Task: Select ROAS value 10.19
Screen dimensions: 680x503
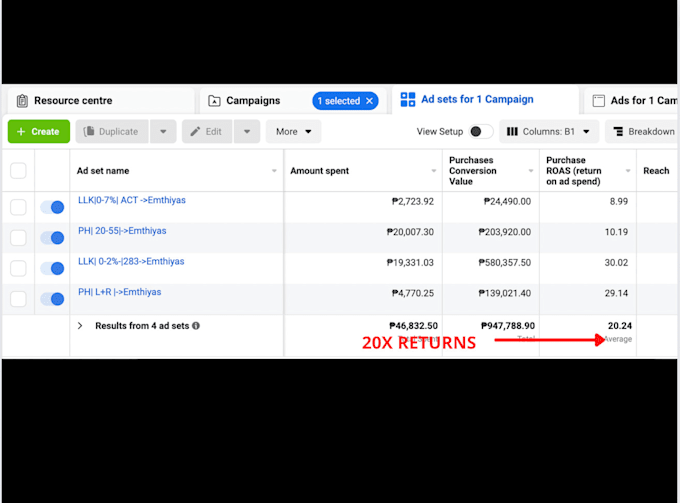Action: tap(616, 232)
